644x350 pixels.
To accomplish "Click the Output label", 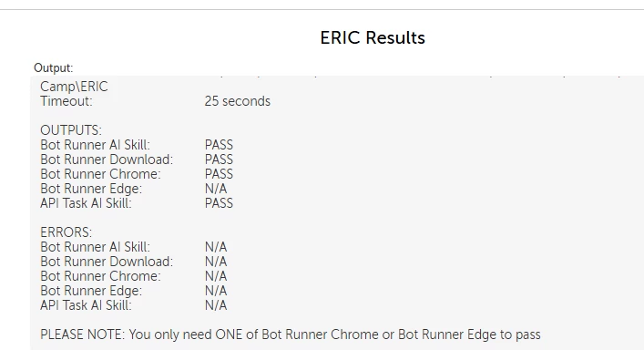I will [x=54, y=67].
